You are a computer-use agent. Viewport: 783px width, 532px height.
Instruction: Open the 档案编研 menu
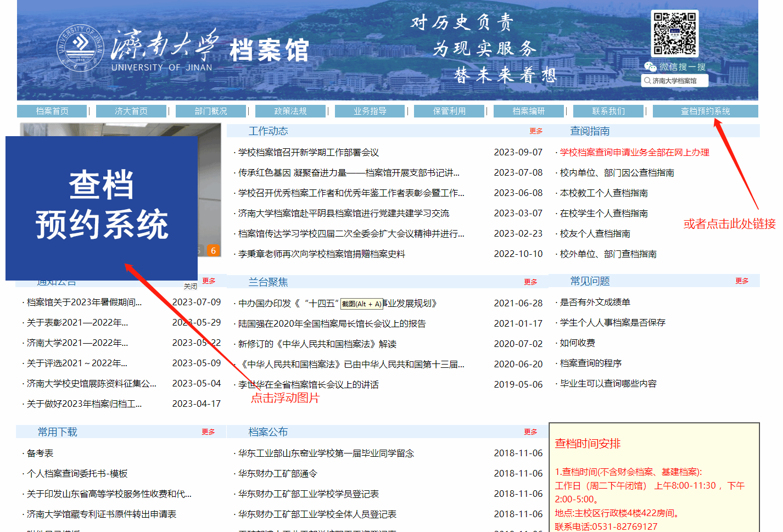click(x=529, y=111)
